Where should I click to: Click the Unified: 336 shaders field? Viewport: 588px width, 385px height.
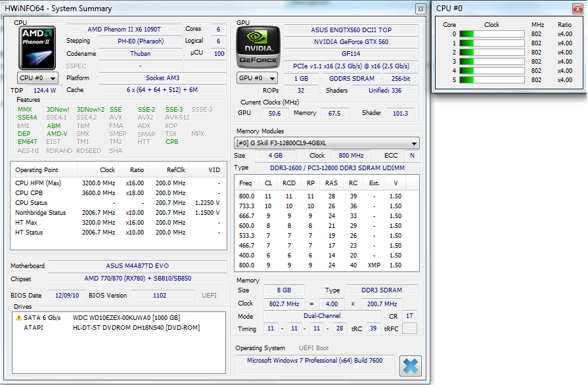click(385, 91)
